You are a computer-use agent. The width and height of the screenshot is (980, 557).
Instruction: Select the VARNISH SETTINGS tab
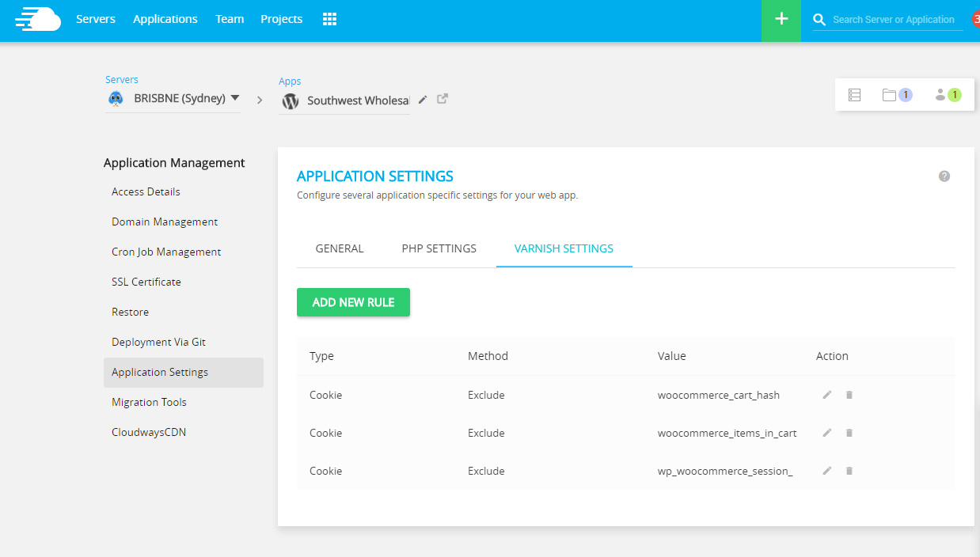564,248
